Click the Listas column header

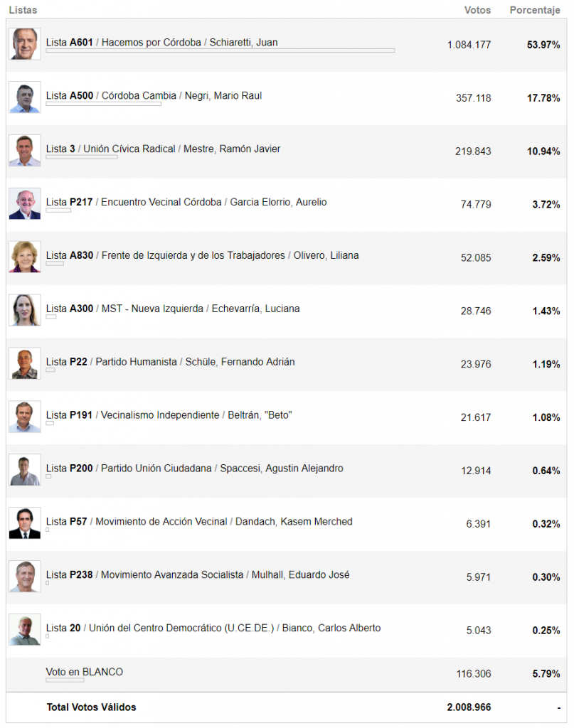(23, 10)
